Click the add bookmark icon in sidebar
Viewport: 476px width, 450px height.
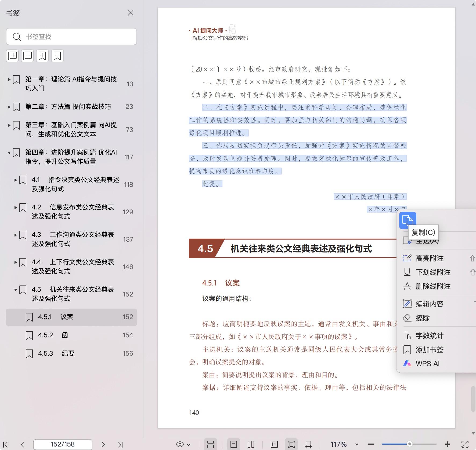(42, 56)
